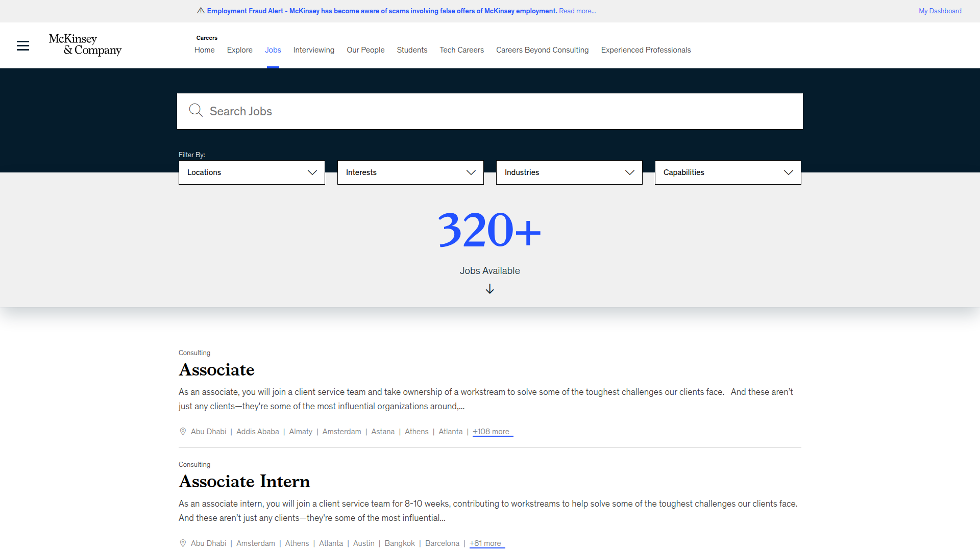980x551 pixels.
Task: Open the Industries filter dropdown
Action: 569,172
